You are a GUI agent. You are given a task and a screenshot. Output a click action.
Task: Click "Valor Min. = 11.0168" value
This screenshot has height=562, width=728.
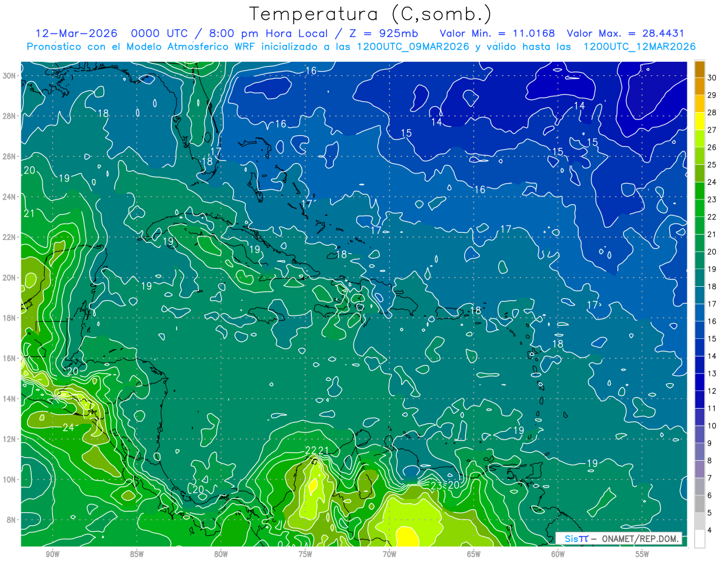(497, 33)
